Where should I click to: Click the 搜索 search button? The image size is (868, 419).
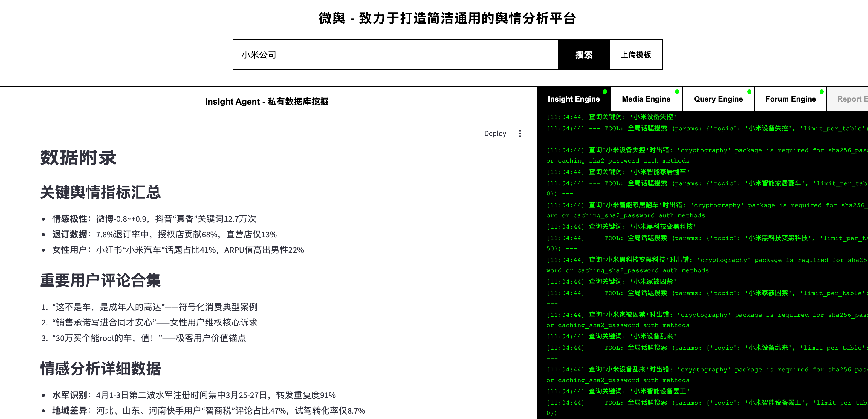(x=584, y=54)
